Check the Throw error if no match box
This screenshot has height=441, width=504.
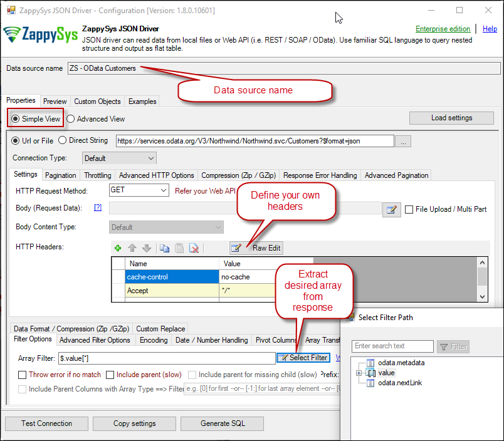click(23, 375)
